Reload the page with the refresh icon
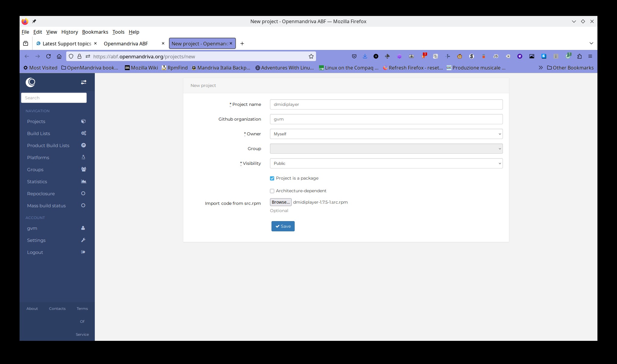This screenshot has width=617, height=364. tap(48, 56)
